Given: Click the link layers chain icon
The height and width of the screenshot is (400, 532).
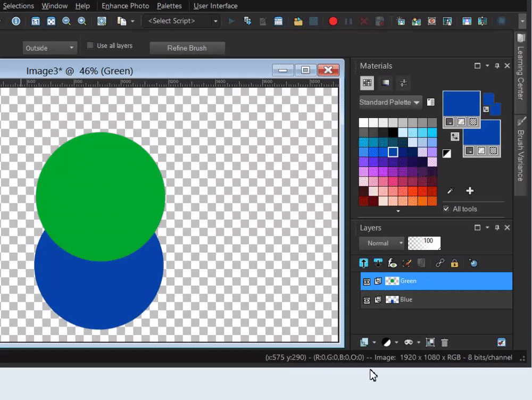Looking at the screenshot, I should pos(440,263).
